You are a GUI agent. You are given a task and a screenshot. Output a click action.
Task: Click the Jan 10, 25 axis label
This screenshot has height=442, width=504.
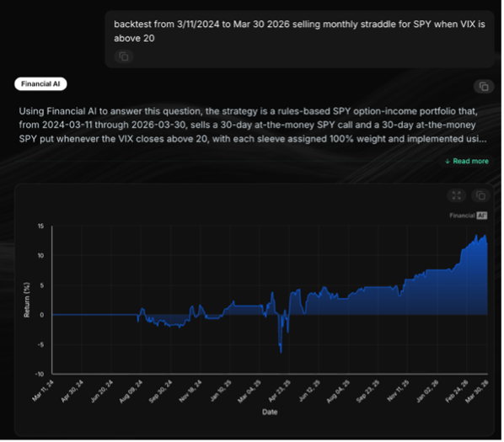click(221, 391)
